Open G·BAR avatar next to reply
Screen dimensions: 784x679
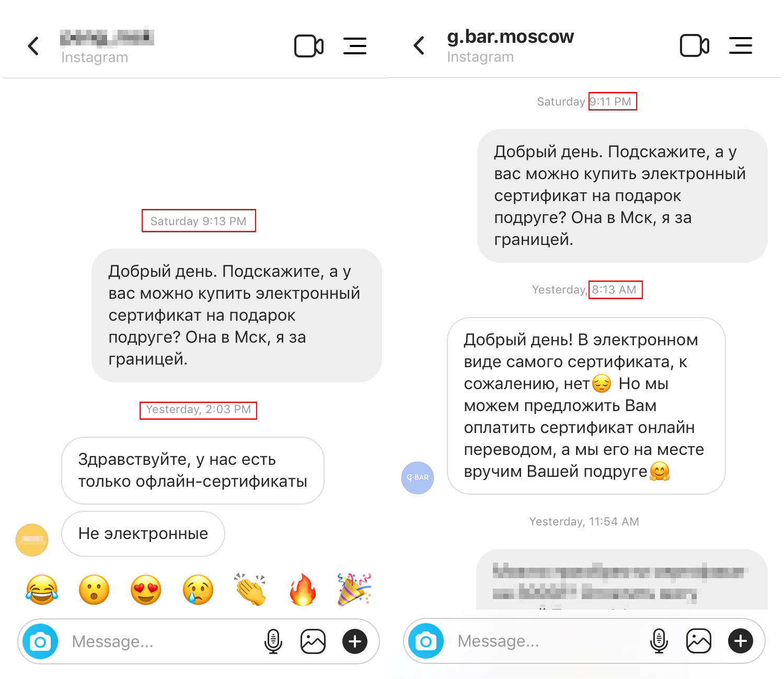(x=418, y=477)
